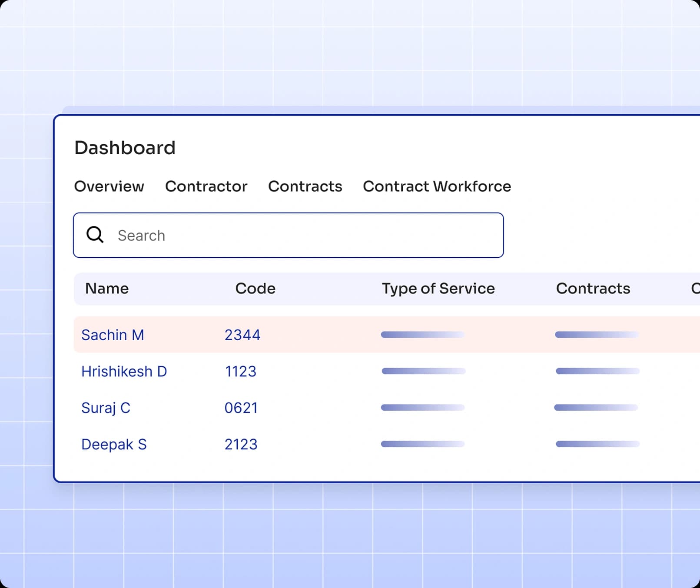Sort table by the Code column

coord(255,289)
